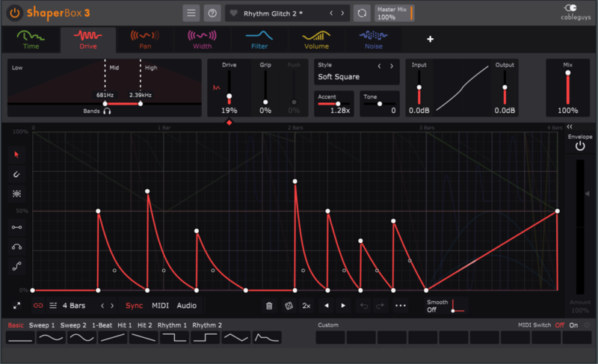Screen dimensions: 598x364
Task: Click the dice randomize icon
Action: (x=288, y=306)
